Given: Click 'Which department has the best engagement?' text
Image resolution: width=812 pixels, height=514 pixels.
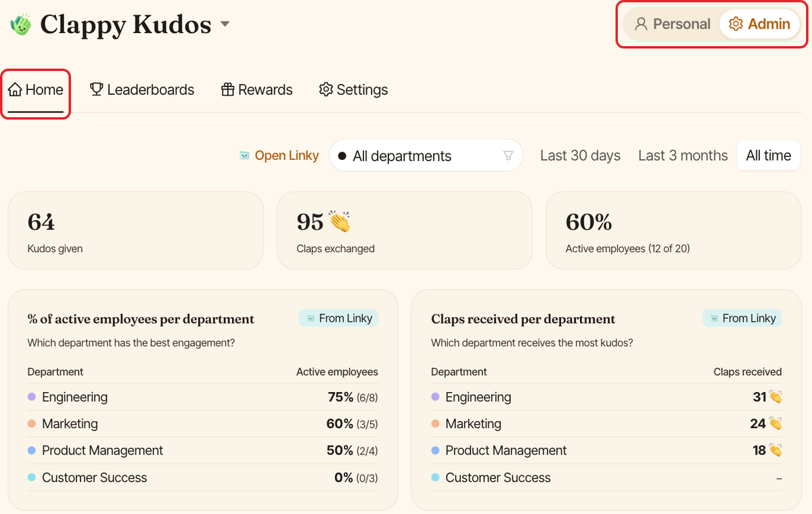Looking at the screenshot, I should pyautogui.click(x=131, y=343).
